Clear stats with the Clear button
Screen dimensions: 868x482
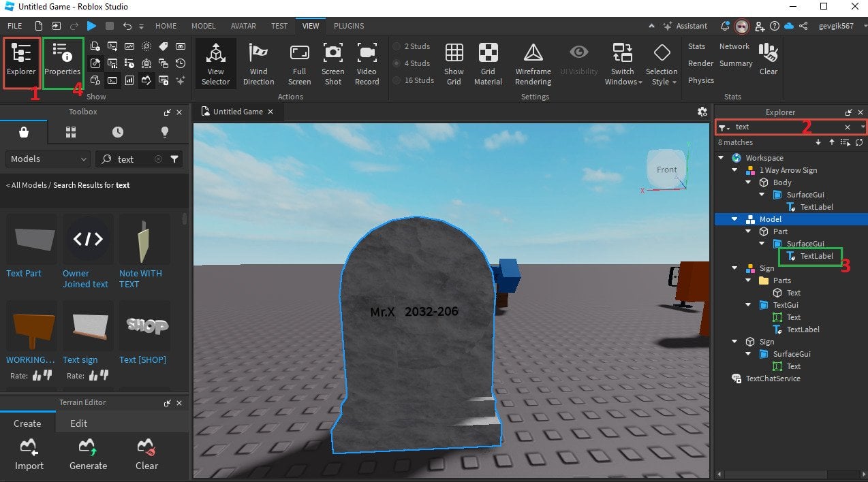point(769,59)
